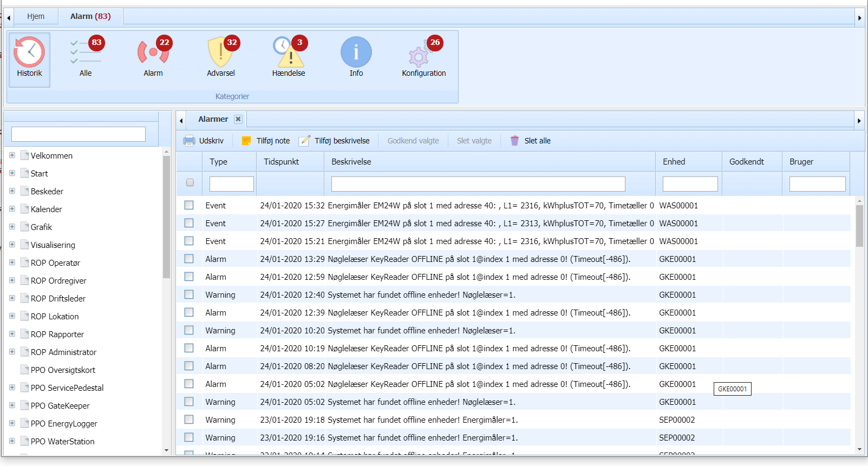Click the Tilføj note sticky icon

point(246,141)
